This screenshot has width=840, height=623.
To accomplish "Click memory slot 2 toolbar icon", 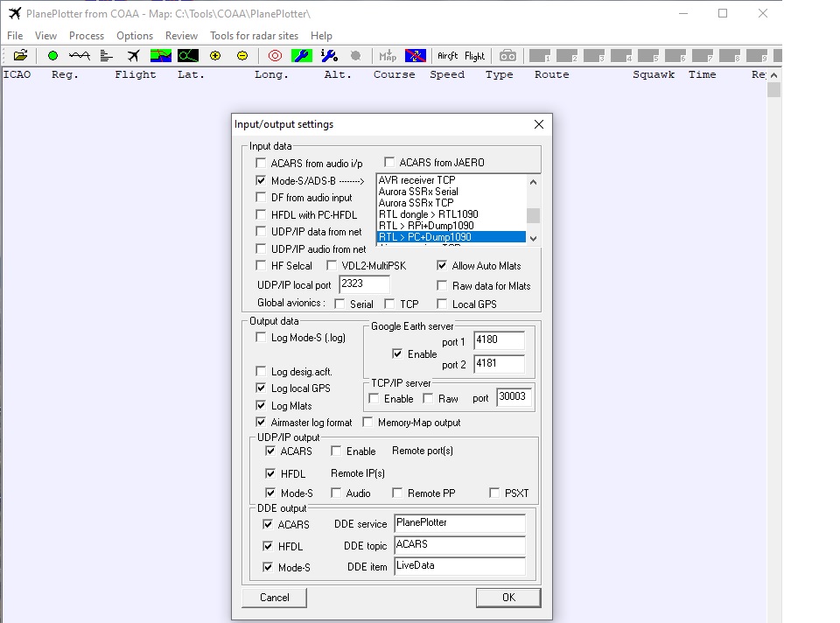I will point(567,56).
